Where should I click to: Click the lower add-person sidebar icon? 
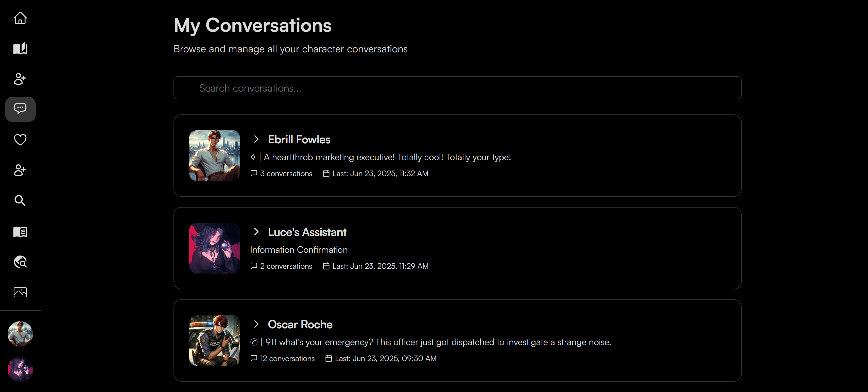(20, 170)
